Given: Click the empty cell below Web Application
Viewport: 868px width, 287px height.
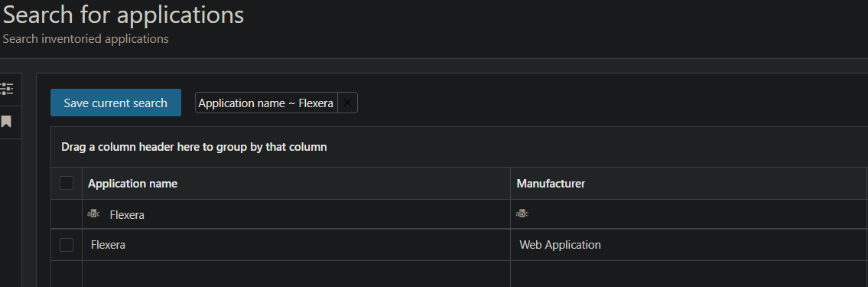Looking at the screenshot, I should click(688, 274).
